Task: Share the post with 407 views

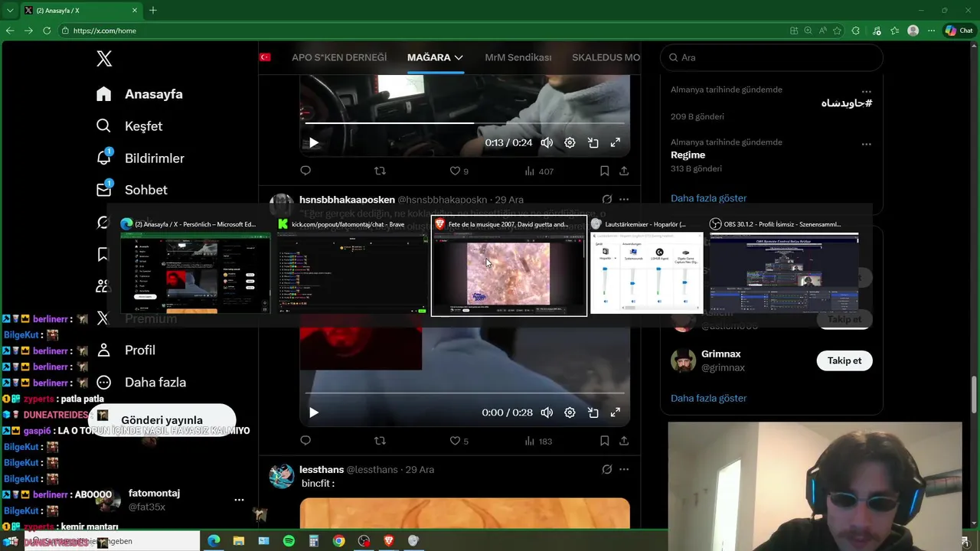Action: tap(624, 171)
